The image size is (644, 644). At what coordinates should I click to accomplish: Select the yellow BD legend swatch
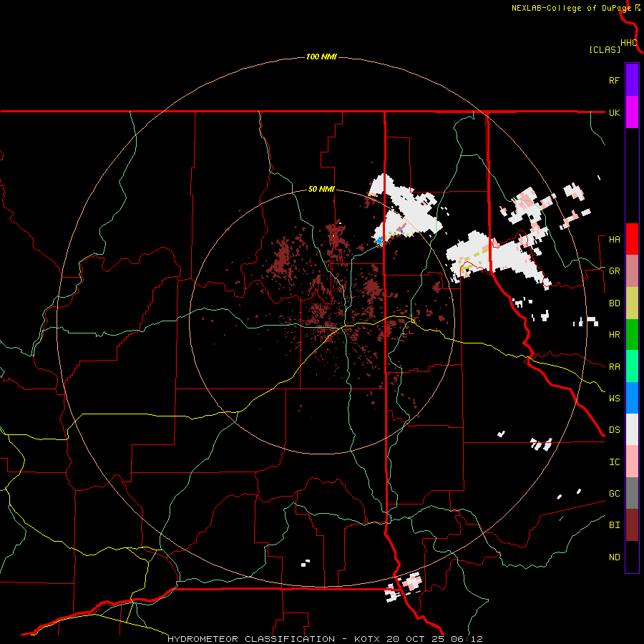[632, 303]
